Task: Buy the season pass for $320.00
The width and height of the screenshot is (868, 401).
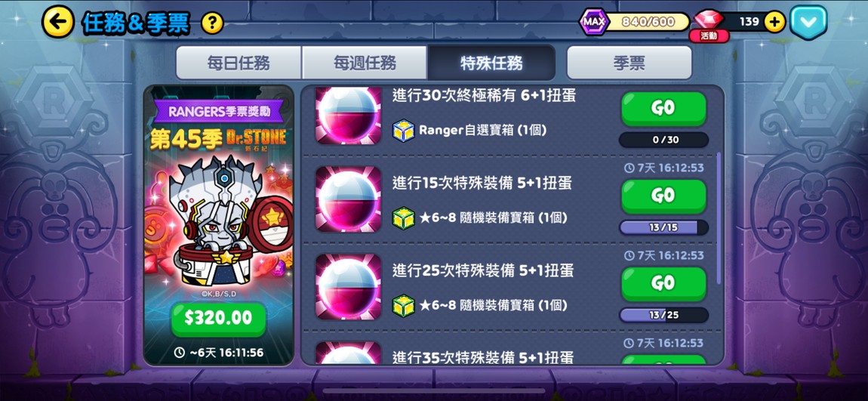Action: [219, 319]
